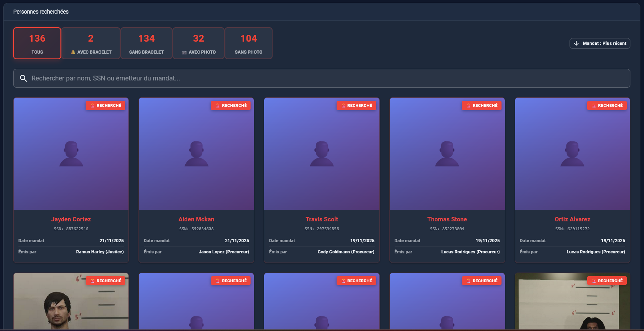Click the Recherché badge on Travis Scolt
The height and width of the screenshot is (331, 644).
[356, 105]
